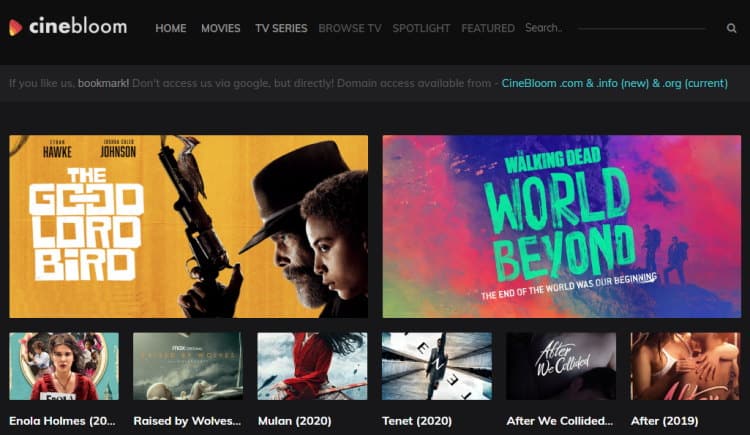Open the TV SERIES menu item
The height and width of the screenshot is (435, 750).
pyautogui.click(x=281, y=28)
